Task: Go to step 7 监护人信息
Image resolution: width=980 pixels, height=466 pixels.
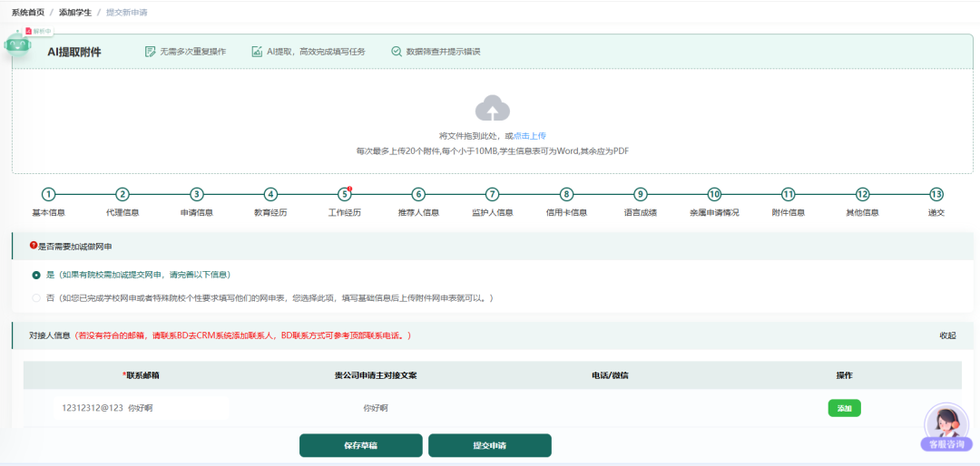Action: (x=493, y=194)
